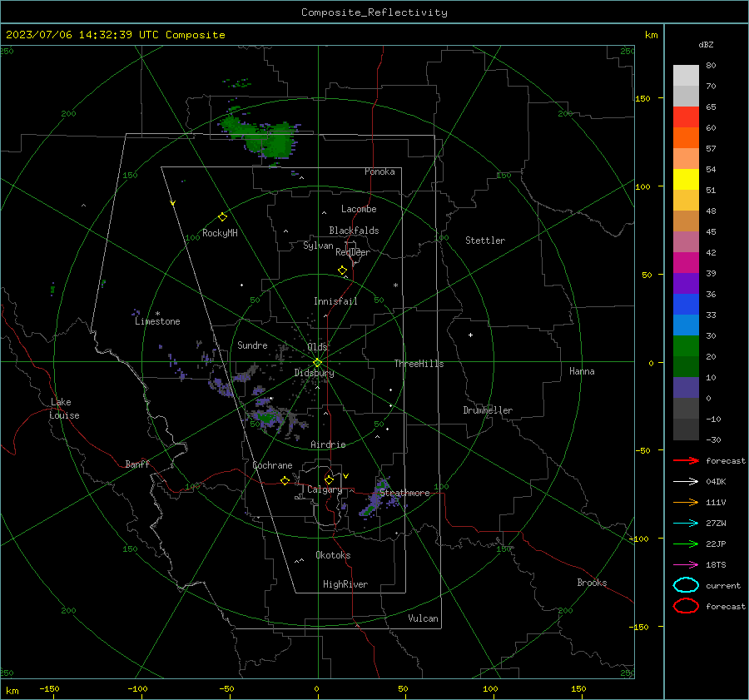Click the Hanna city label
The height and width of the screenshot is (700, 749).
coord(582,371)
